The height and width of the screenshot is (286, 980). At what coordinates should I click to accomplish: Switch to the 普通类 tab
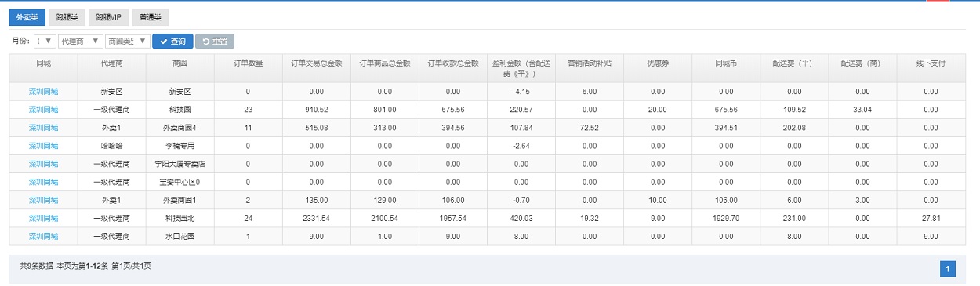(150, 17)
